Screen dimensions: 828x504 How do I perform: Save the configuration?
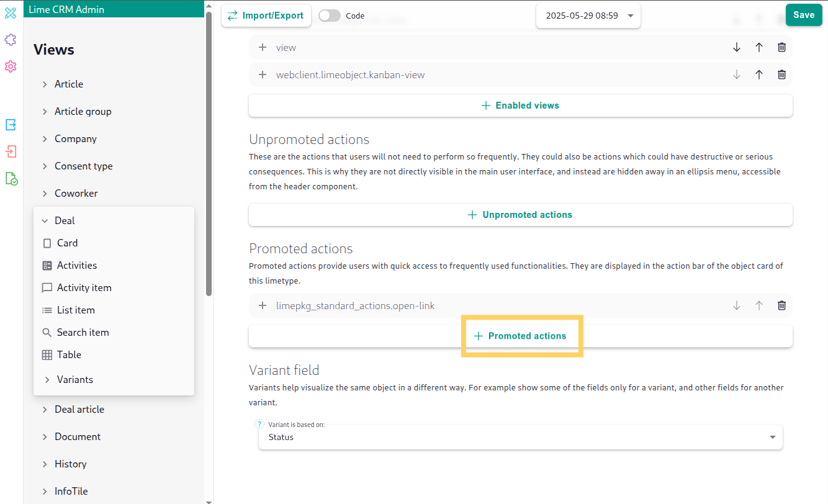point(804,15)
